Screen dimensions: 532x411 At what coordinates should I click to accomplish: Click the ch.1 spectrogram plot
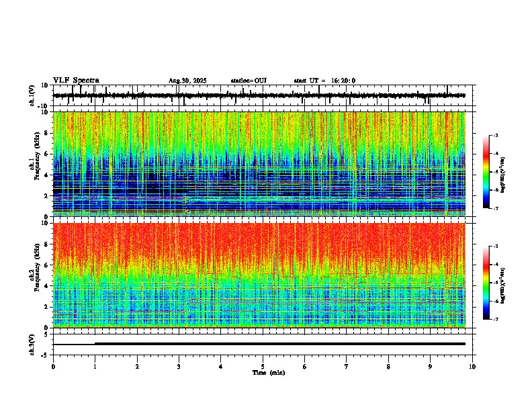pyautogui.click(x=259, y=164)
